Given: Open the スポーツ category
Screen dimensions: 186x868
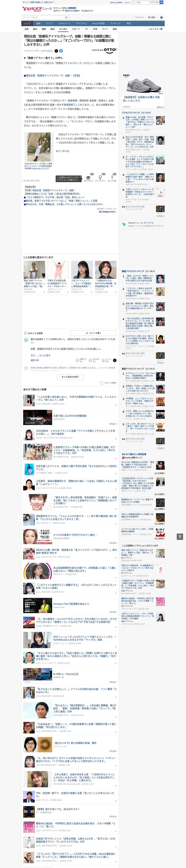Looking at the screenshot, I should coord(76,29).
